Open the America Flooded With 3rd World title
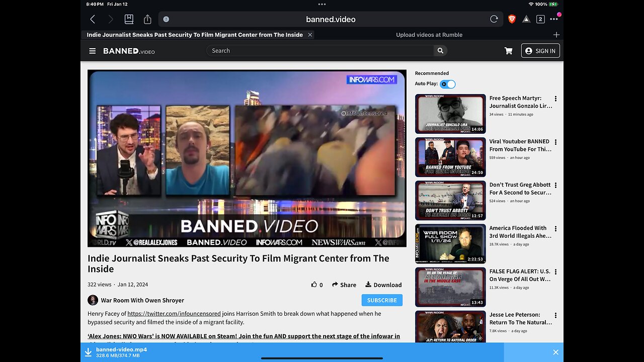The height and width of the screenshot is (362, 644). (x=520, y=232)
